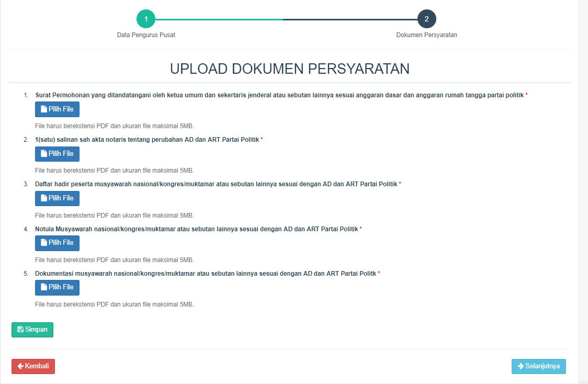Click the right arrow icon on Selanjutnya
This screenshot has width=588, height=384.
[x=521, y=366]
